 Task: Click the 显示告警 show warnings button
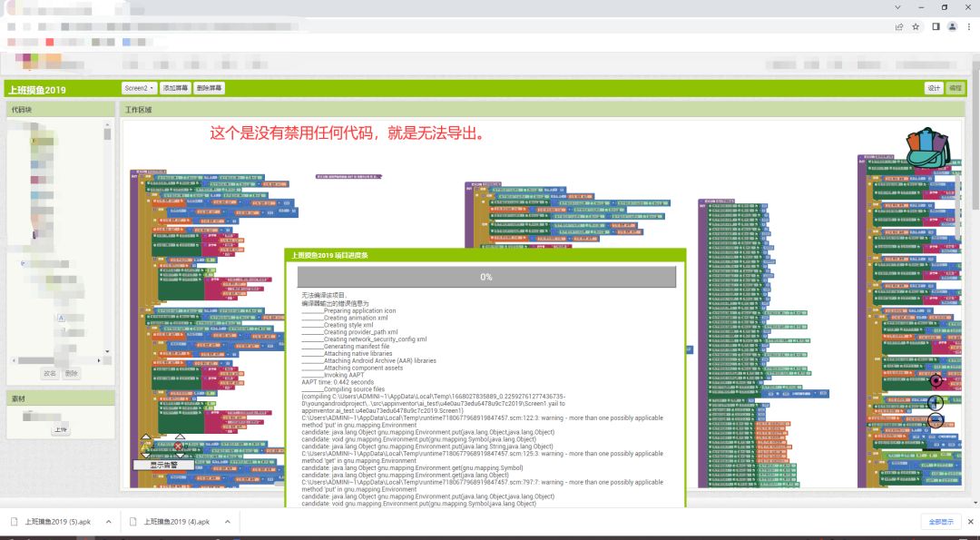(x=163, y=465)
